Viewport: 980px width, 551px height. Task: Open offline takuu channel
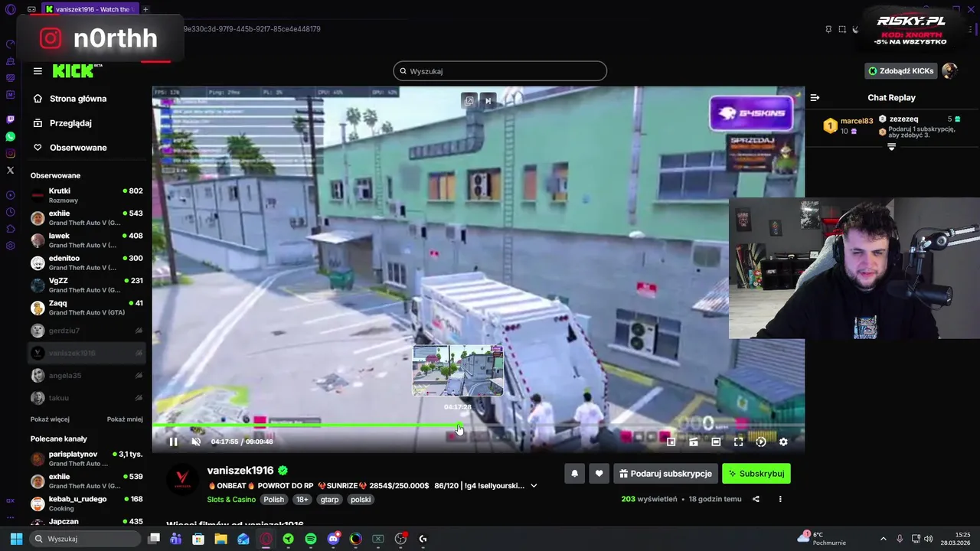point(87,398)
